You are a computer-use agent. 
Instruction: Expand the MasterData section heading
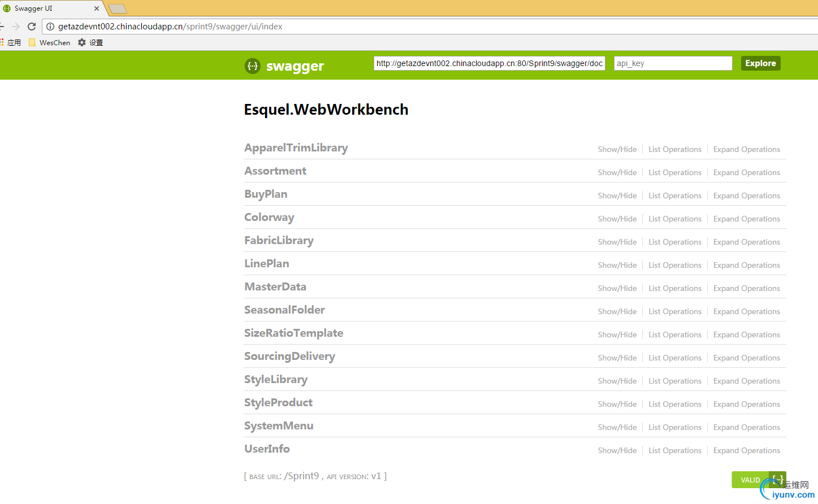click(x=275, y=286)
